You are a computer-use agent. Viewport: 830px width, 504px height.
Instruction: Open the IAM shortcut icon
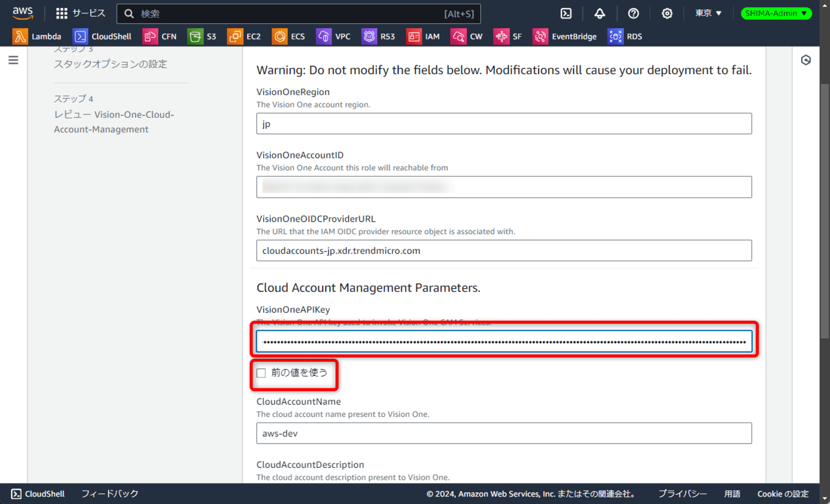(x=414, y=37)
